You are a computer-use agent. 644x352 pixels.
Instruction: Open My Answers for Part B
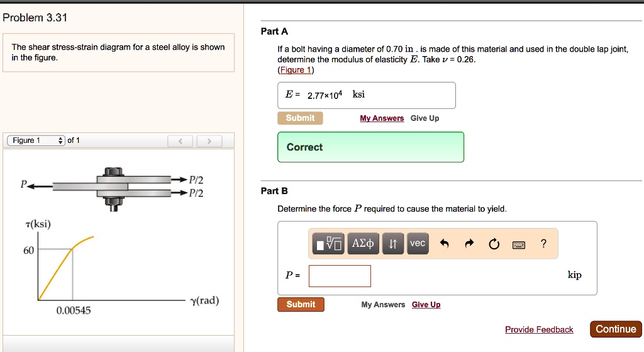(x=383, y=305)
